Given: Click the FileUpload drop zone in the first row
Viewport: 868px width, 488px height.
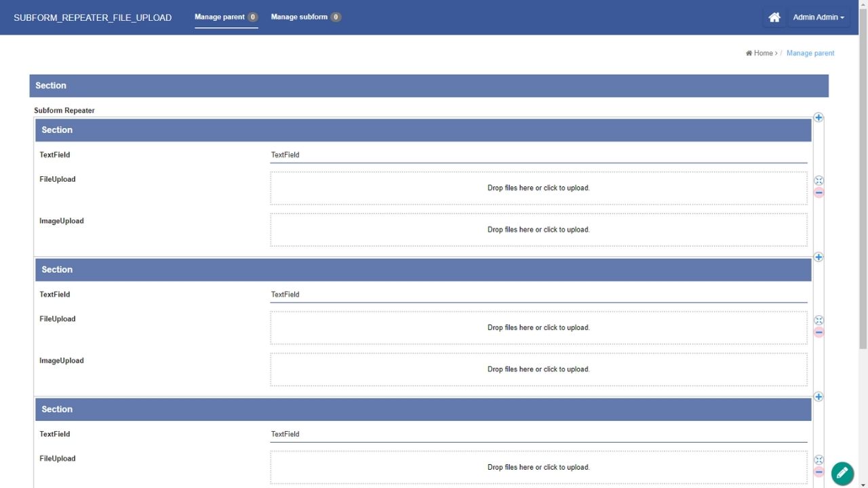Looking at the screenshot, I should (538, 188).
